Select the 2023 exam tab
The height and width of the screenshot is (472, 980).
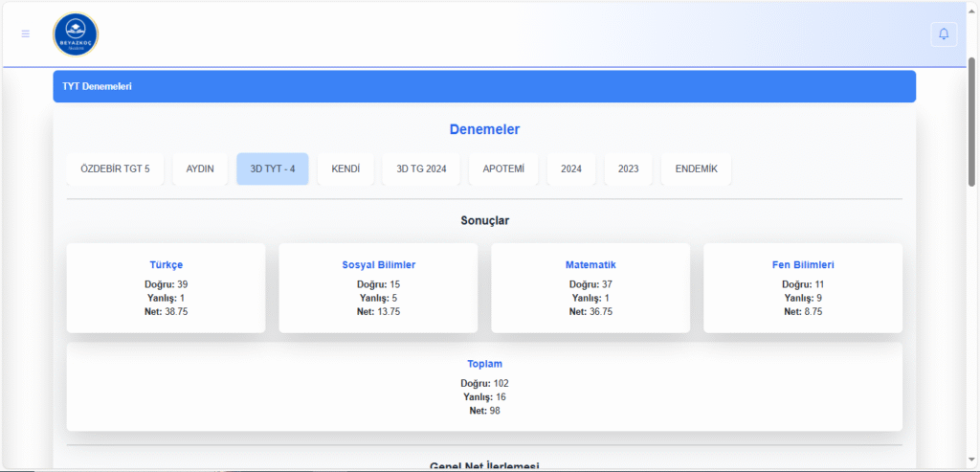629,169
